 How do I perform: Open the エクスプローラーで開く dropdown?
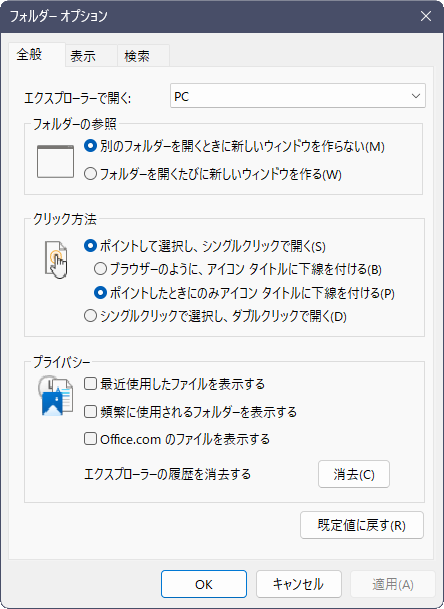[x=298, y=96]
